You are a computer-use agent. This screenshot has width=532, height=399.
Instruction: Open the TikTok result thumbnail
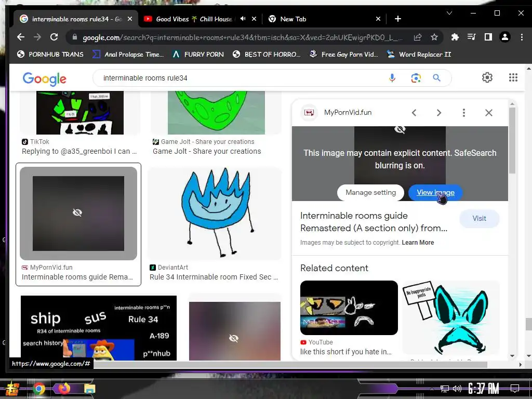79,112
